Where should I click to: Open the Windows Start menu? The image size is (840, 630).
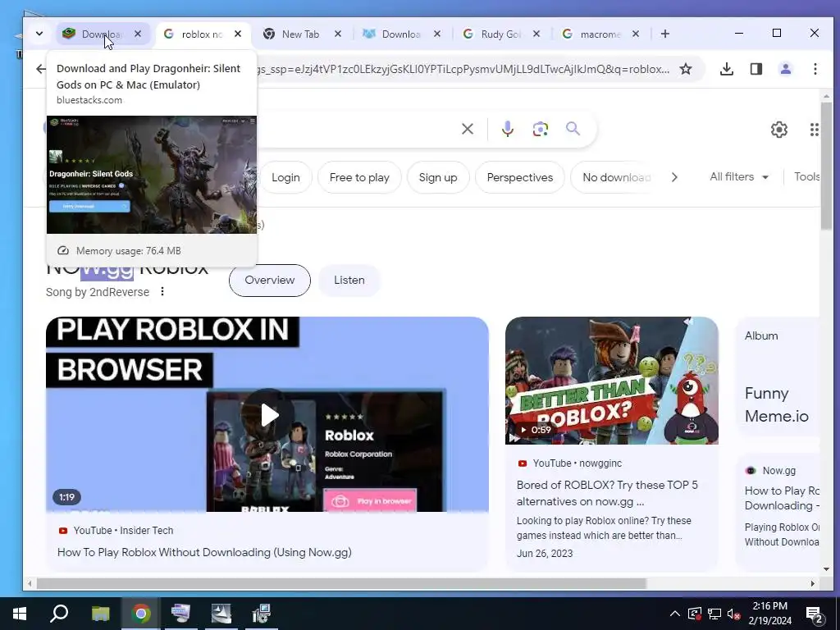[20, 614]
